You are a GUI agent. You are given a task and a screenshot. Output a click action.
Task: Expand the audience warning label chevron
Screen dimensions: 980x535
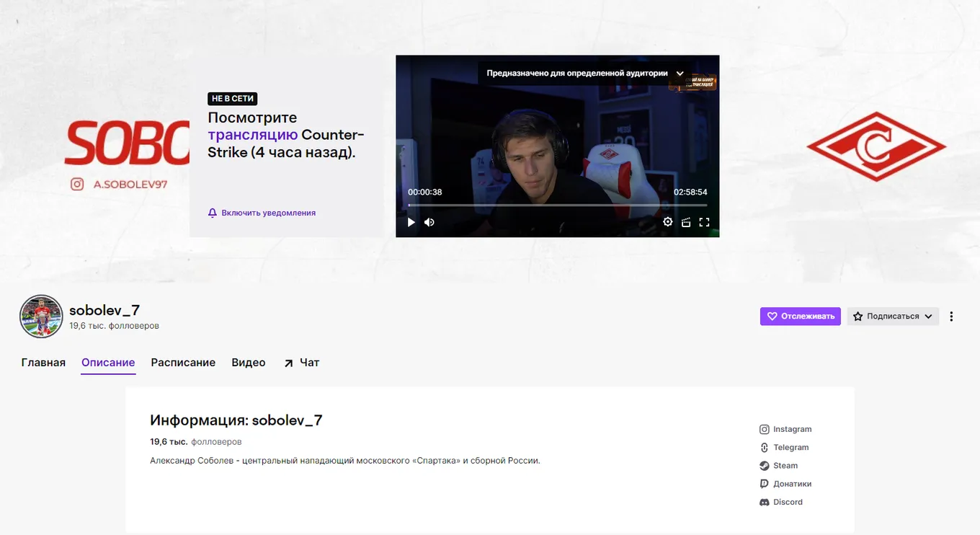click(x=680, y=74)
